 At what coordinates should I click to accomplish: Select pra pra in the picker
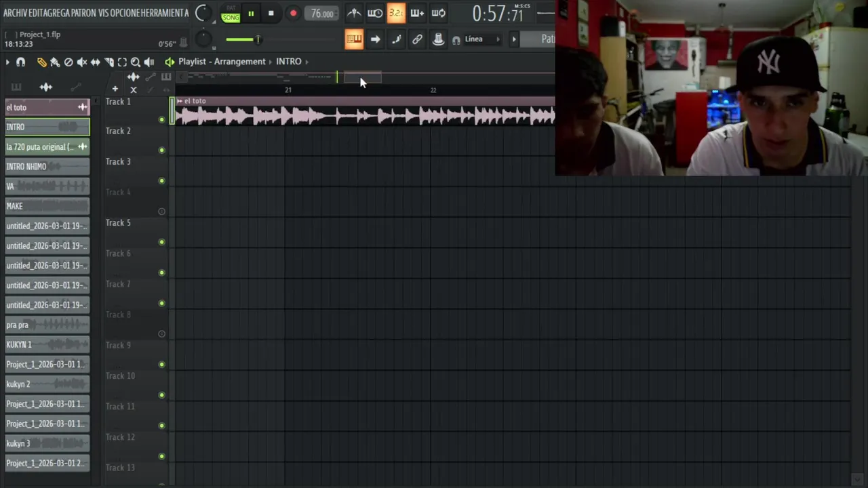47,325
